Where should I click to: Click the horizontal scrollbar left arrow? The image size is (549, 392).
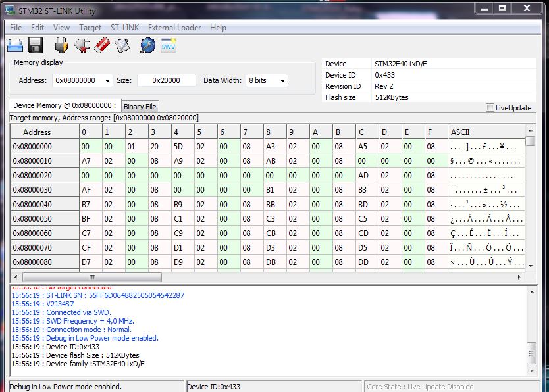coord(16,277)
